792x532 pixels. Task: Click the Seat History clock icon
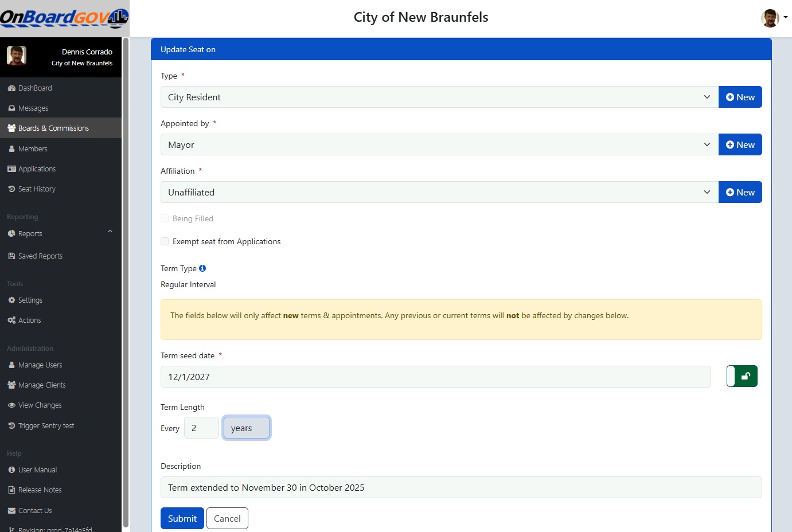pyautogui.click(x=11, y=189)
